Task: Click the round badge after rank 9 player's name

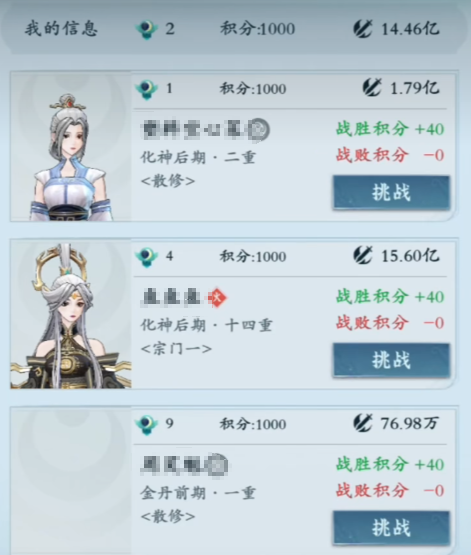Action: (x=217, y=465)
